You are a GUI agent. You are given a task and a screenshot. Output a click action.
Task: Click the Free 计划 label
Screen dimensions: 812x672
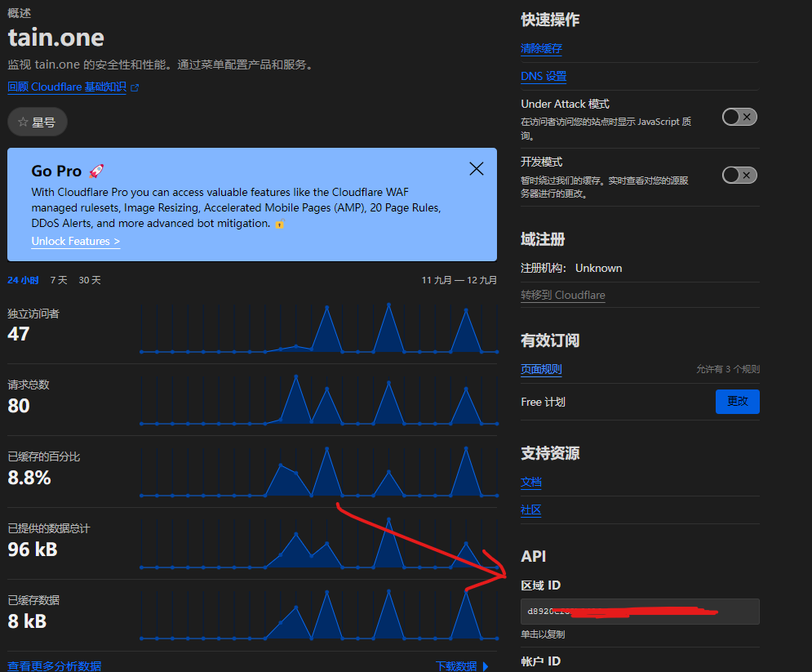[543, 402]
